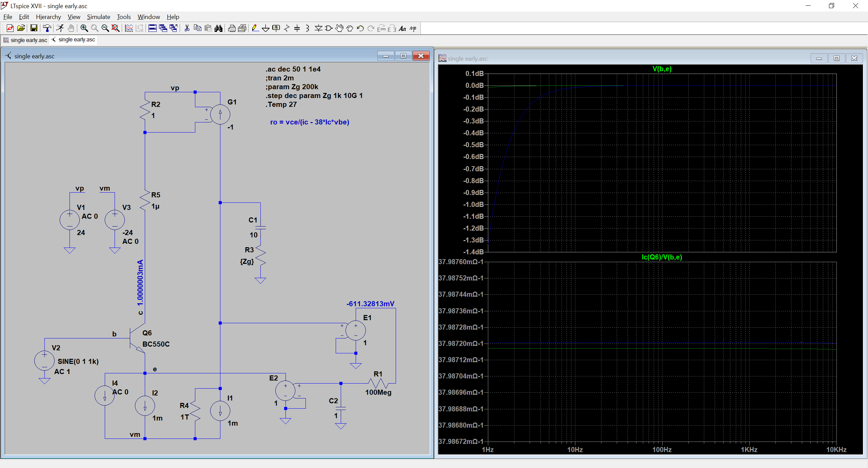This screenshot has height=468, width=868.
Task: Zoom in with the plus magnifier icon
Action: tap(84, 28)
